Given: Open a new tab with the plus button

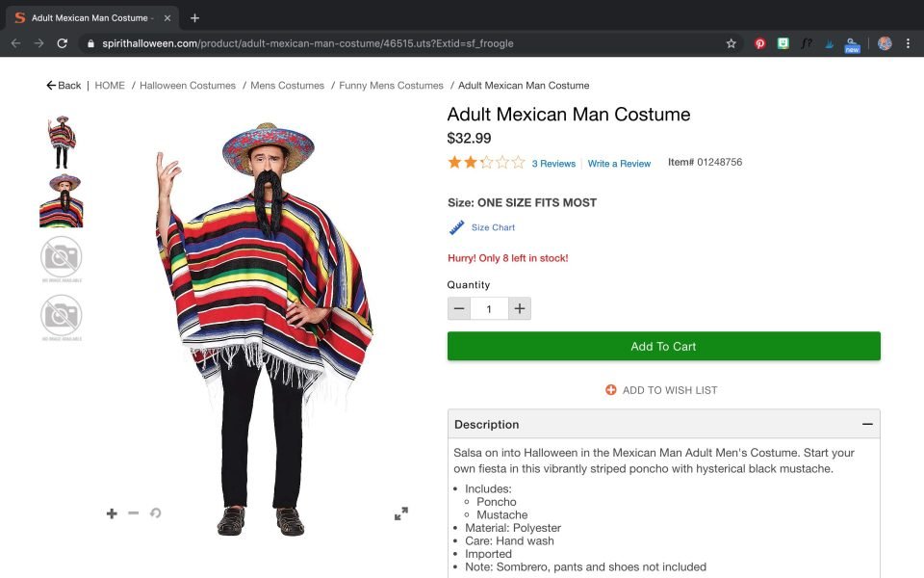Looking at the screenshot, I should (194, 16).
